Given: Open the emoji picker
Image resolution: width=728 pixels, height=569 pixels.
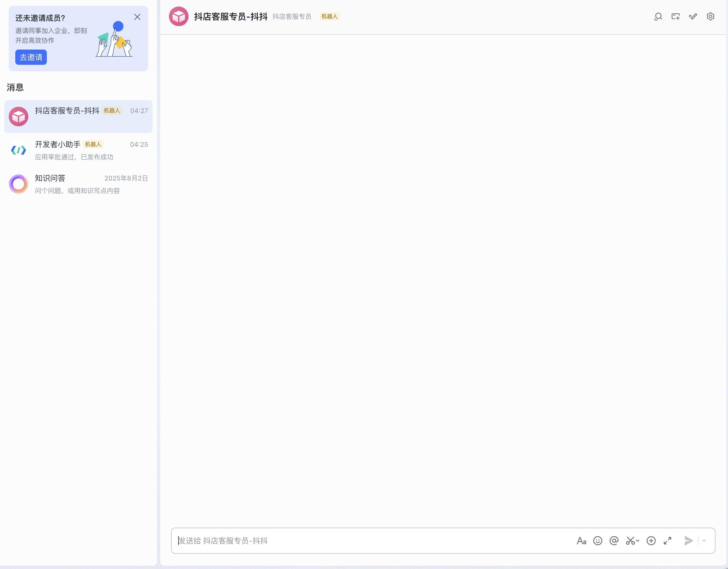Looking at the screenshot, I should (598, 541).
